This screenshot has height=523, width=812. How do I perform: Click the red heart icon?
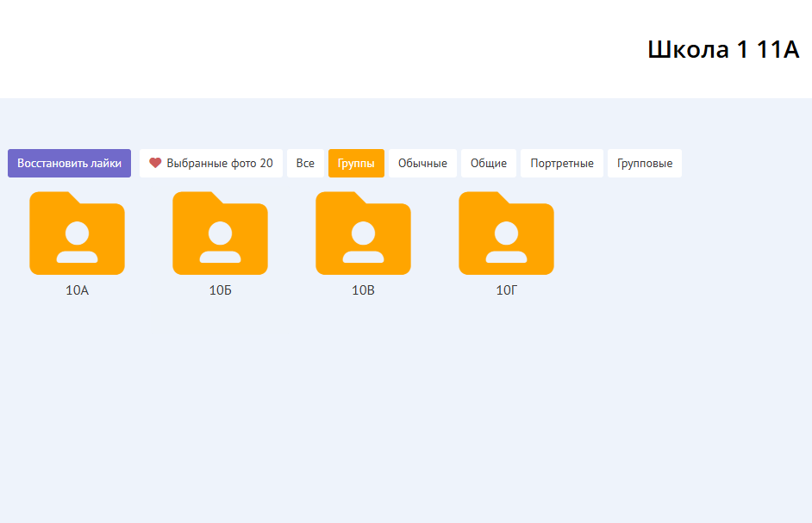tap(155, 163)
